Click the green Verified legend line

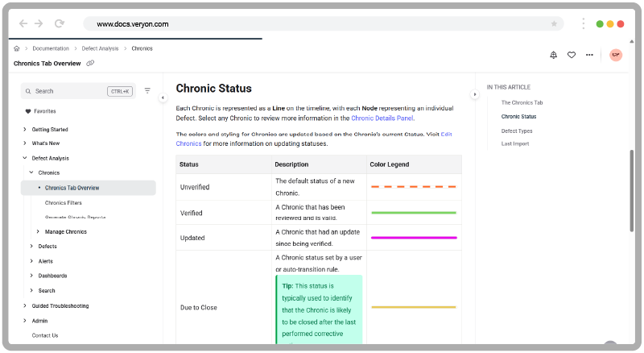(x=414, y=213)
